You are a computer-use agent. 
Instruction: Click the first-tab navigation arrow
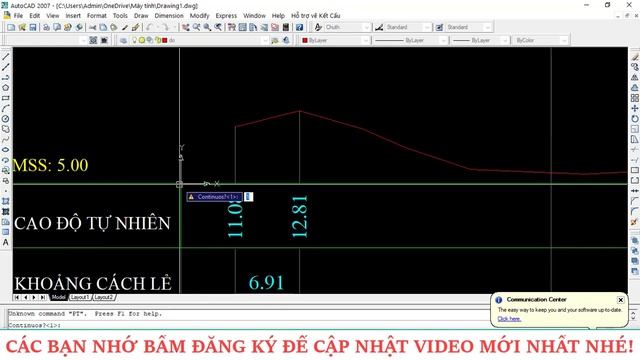17,298
